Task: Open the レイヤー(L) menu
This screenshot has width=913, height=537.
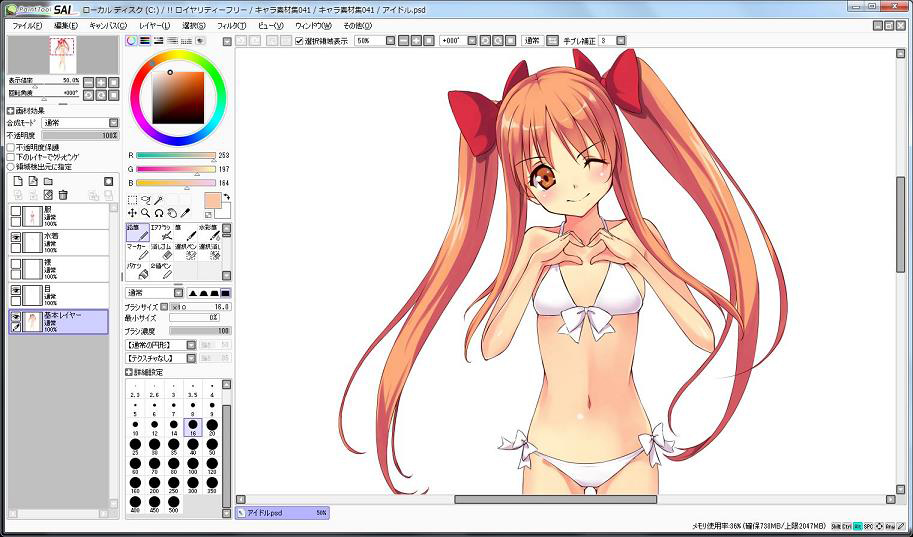Action: coord(154,25)
